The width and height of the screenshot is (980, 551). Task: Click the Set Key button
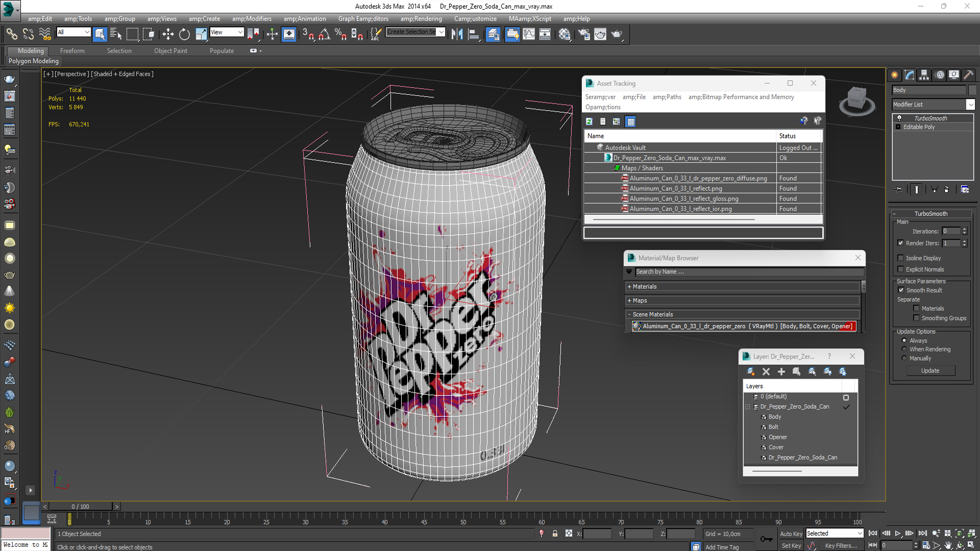pyautogui.click(x=791, y=545)
